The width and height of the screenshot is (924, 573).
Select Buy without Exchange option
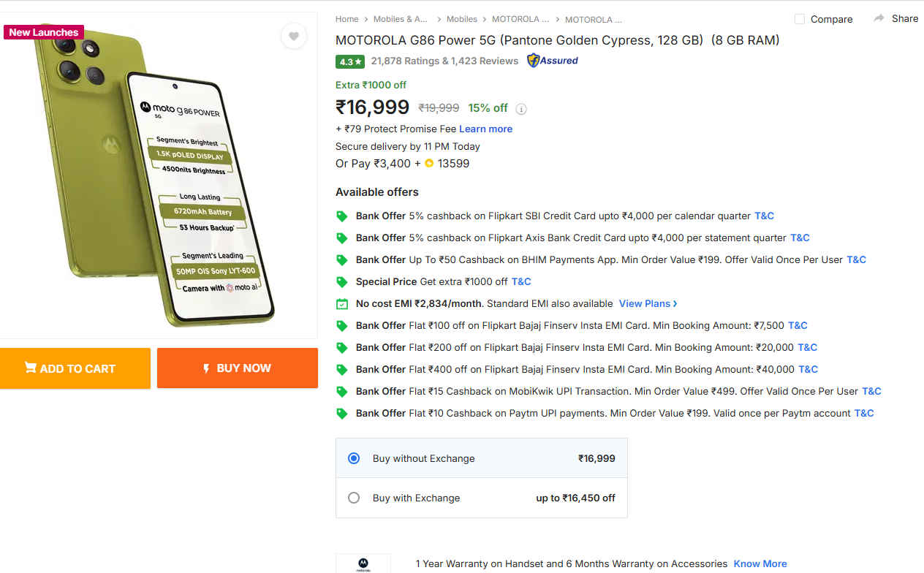pyautogui.click(x=354, y=458)
